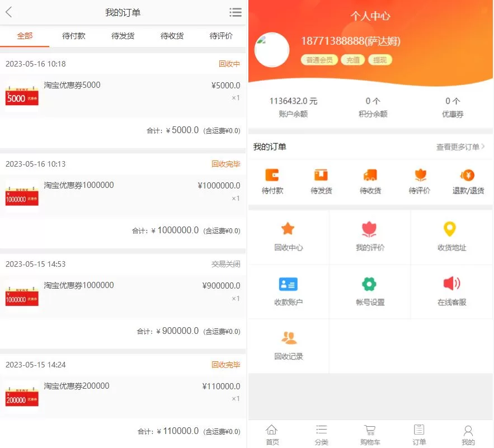The height and width of the screenshot is (448, 494).
Task: Open the 优惠券 count entry
Action: tap(453, 107)
